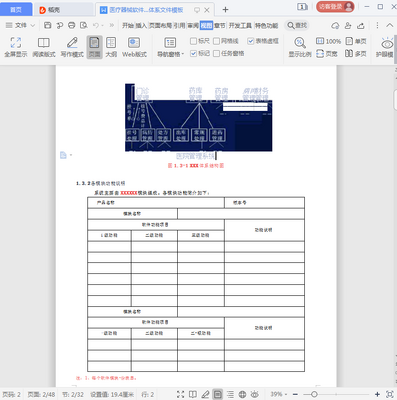Open the 章节 Chapter tab
Screen dimensions: 397x400
coord(220,25)
